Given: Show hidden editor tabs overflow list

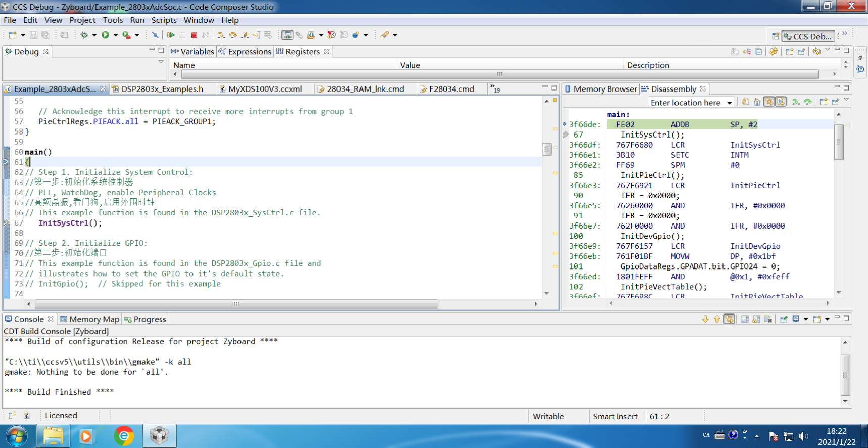Looking at the screenshot, I should coord(495,89).
